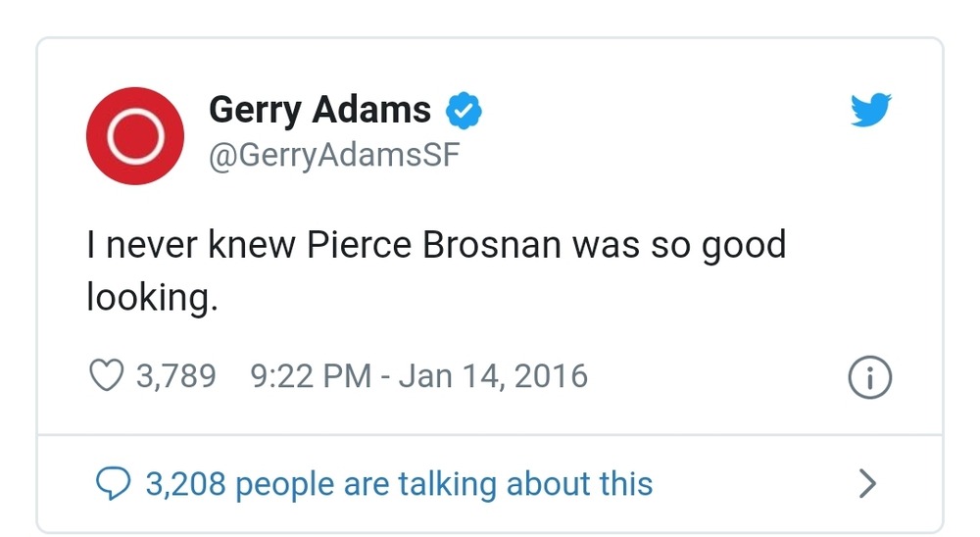Click the 9:22 PM time text
980x537 pixels.
coord(311,376)
